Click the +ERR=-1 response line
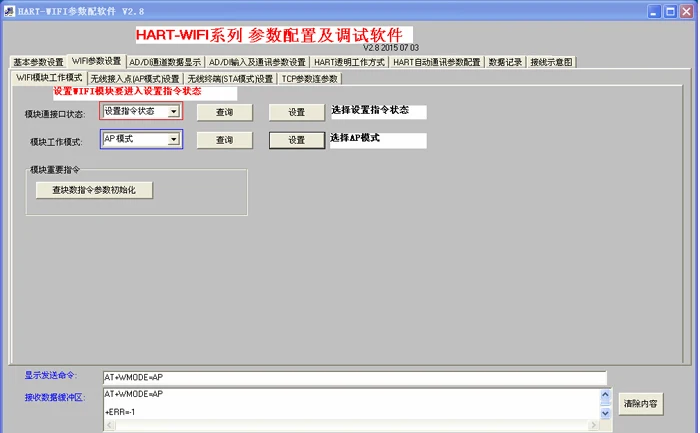The image size is (700, 433). 120,412
